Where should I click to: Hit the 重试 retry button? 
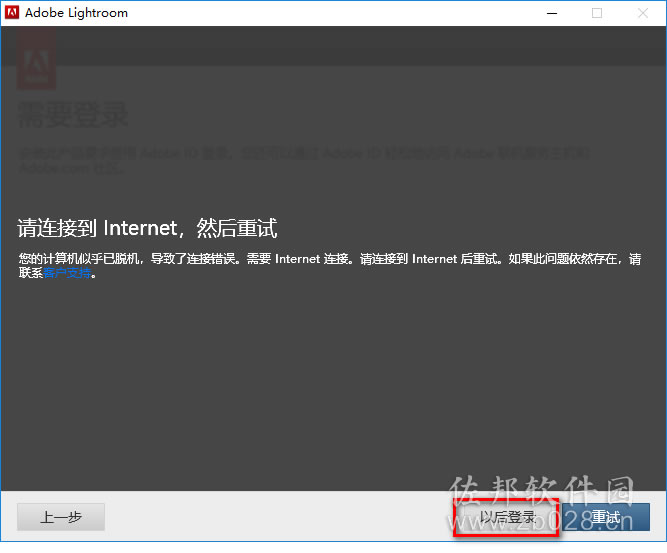(x=606, y=517)
